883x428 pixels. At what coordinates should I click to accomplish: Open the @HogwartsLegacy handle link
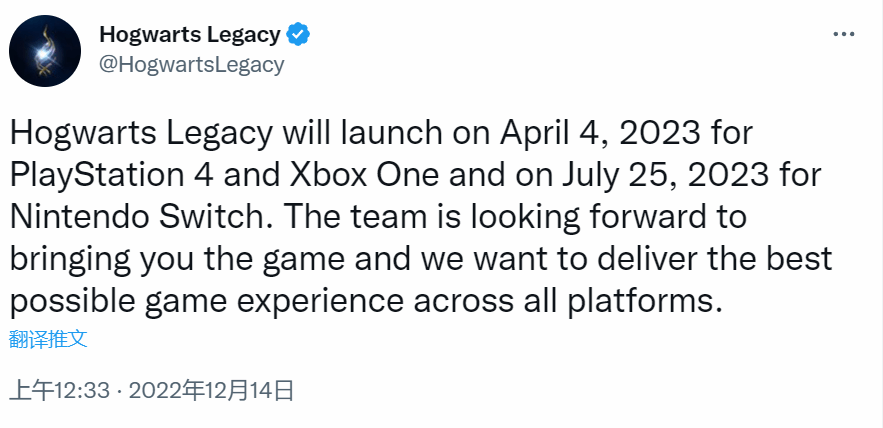[191, 65]
